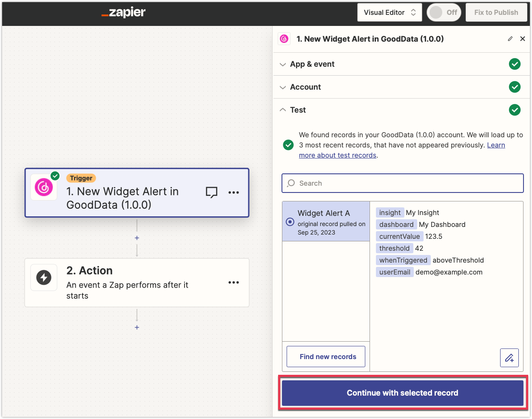Click the insight field label

(x=390, y=212)
